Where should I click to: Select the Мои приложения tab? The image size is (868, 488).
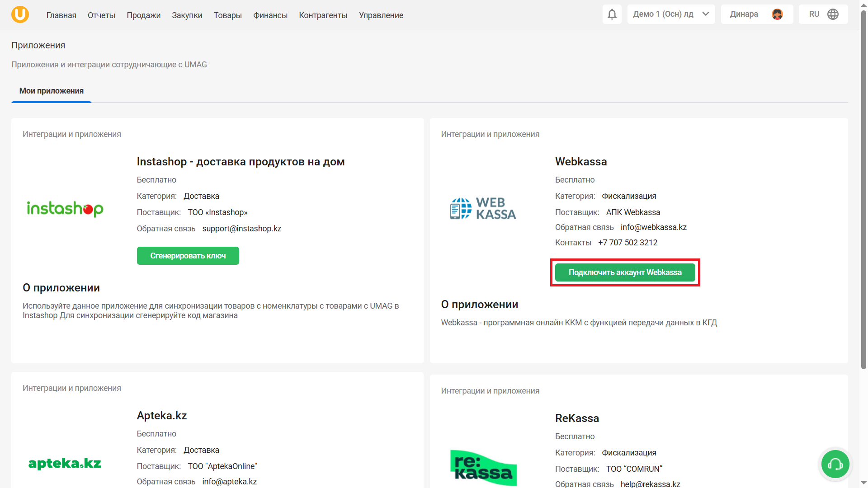pos(52,91)
